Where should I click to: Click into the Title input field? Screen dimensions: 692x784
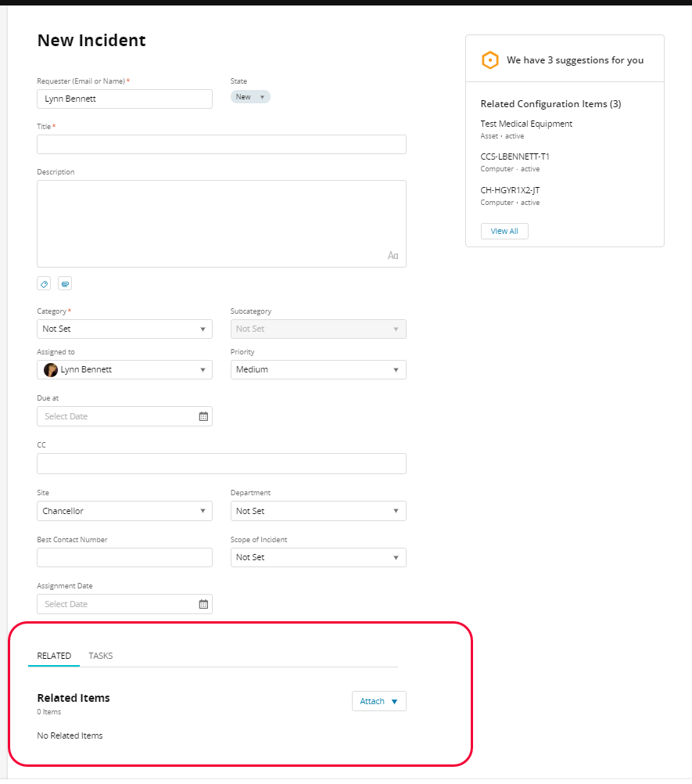(x=221, y=144)
